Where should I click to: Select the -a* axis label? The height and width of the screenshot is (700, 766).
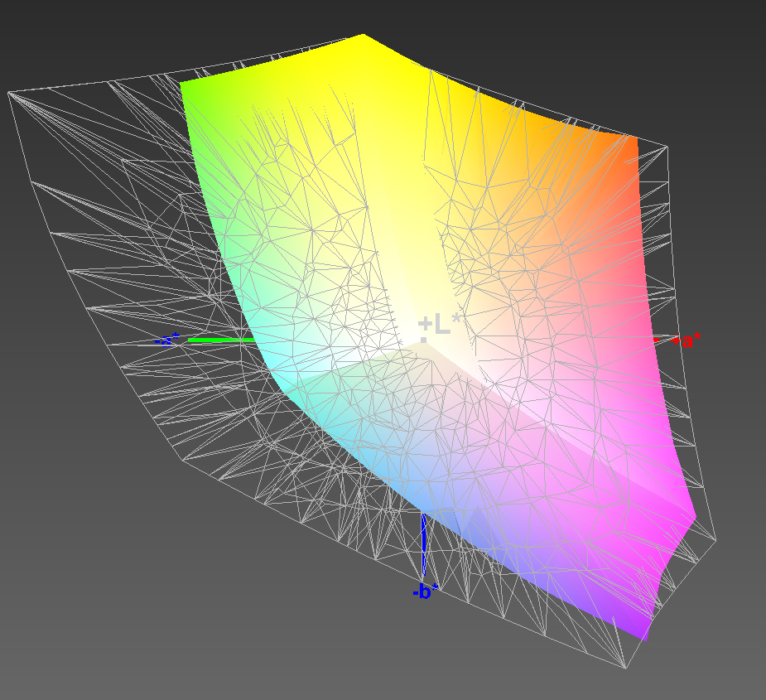pos(168,340)
